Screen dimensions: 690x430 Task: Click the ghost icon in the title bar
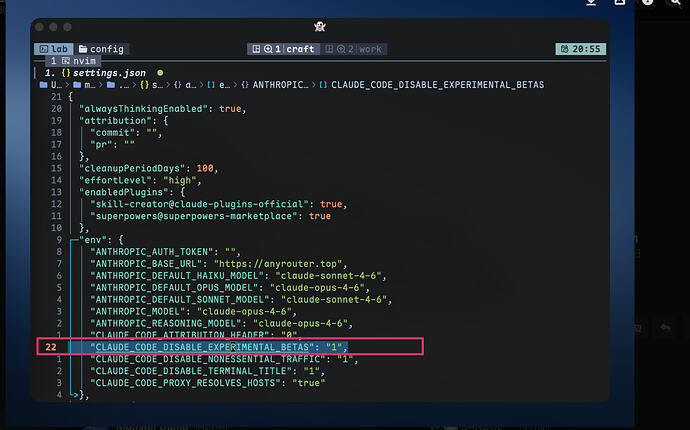[319, 27]
